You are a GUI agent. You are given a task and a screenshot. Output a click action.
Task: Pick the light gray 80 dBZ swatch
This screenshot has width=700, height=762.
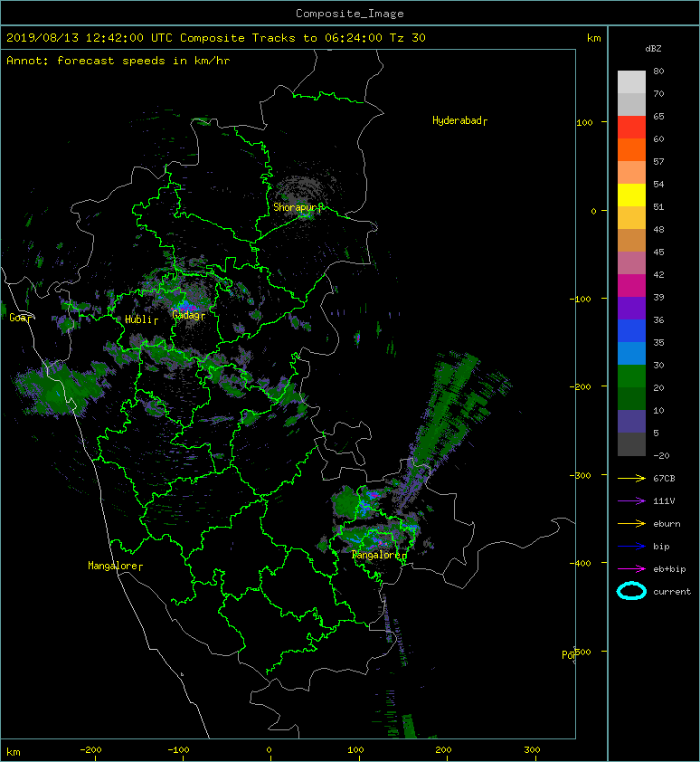631,81
